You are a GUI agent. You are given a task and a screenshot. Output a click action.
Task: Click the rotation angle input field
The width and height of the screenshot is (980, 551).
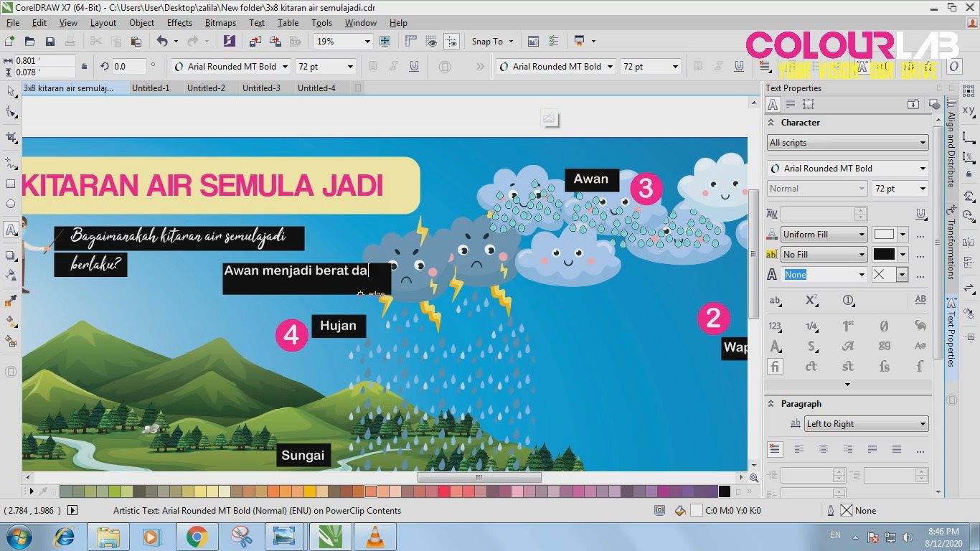[129, 67]
